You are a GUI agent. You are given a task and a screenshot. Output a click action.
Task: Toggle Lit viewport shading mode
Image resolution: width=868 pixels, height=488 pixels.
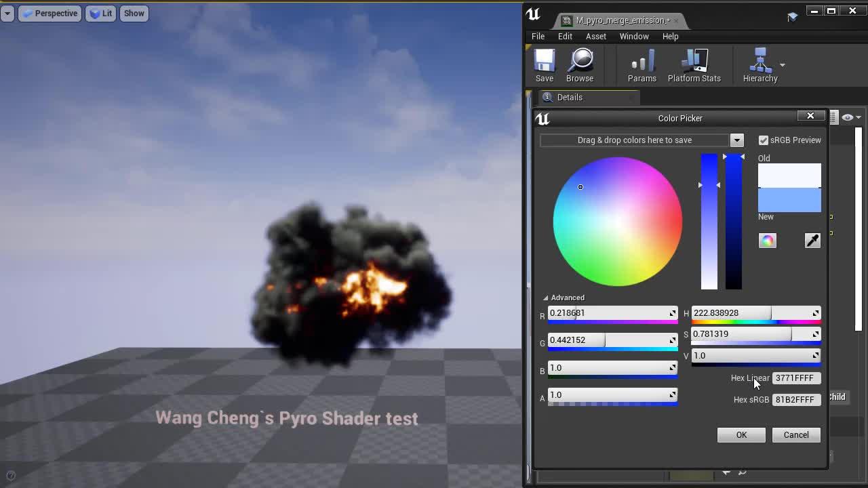[100, 13]
